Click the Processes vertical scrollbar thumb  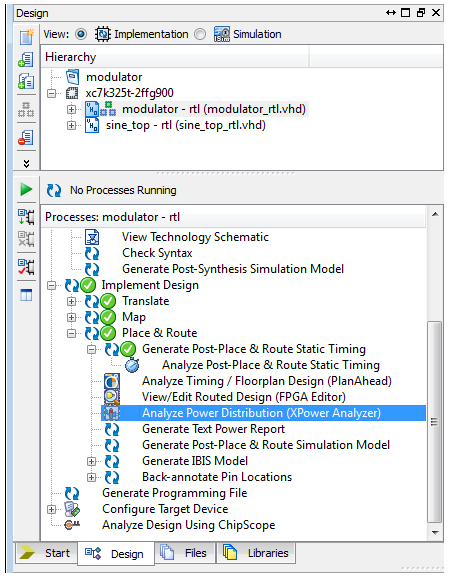click(435, 422)
